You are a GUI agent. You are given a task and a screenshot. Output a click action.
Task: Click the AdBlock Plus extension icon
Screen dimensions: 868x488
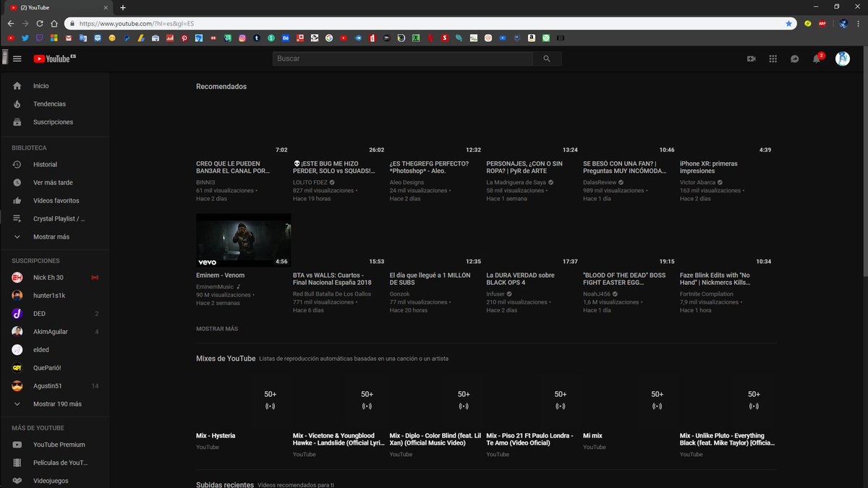pos(822,23)
